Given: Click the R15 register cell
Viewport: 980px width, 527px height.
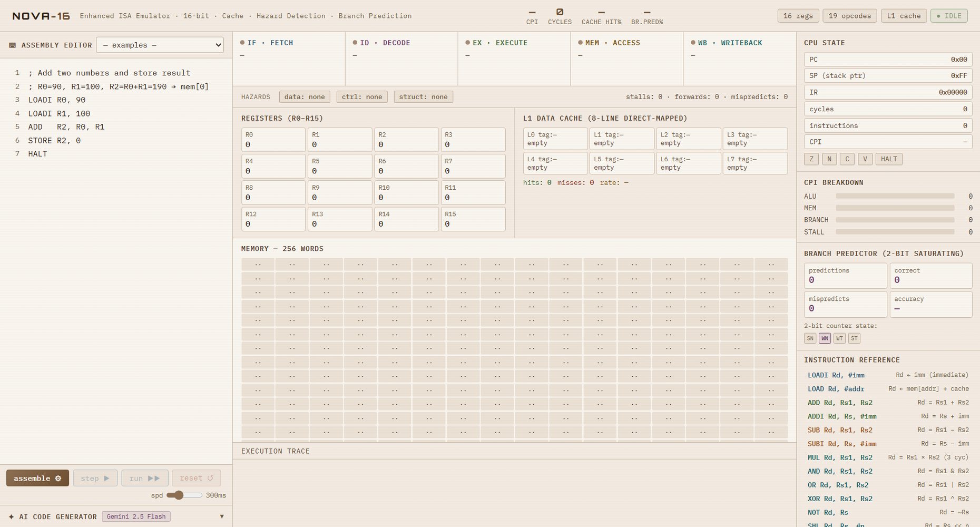Looking at the screenshot, I should [x=473, y=219].
